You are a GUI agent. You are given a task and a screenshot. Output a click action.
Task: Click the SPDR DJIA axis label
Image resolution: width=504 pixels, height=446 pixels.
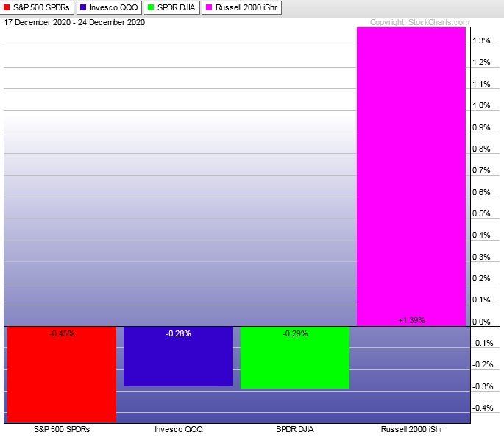(295, 429)
